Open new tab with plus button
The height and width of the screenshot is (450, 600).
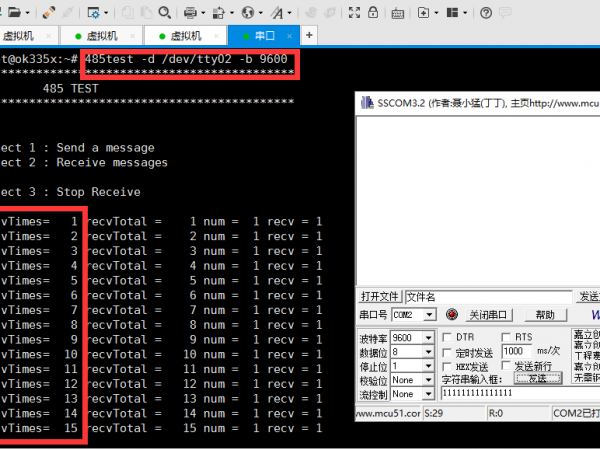coord(309,35)
